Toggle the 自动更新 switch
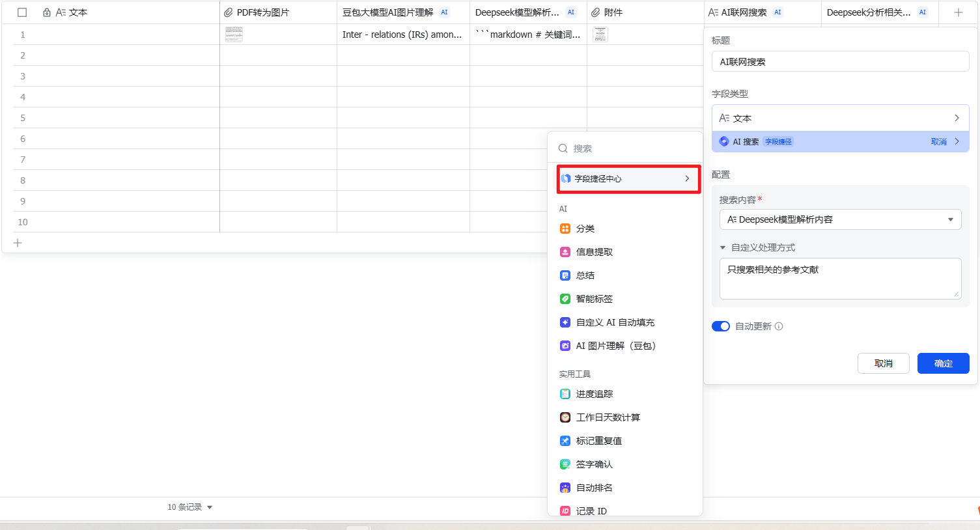 pyautogui.click(x=721, y=326)
